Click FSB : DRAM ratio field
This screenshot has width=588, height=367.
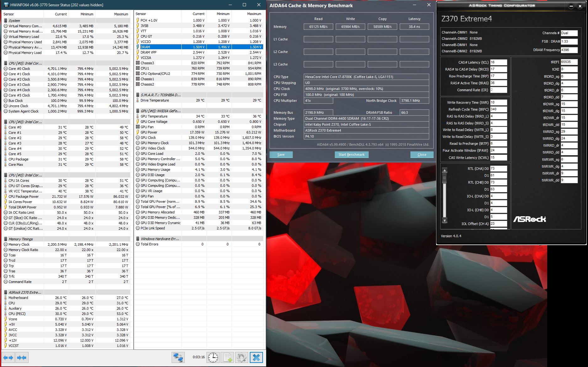(x=569, y=41)
